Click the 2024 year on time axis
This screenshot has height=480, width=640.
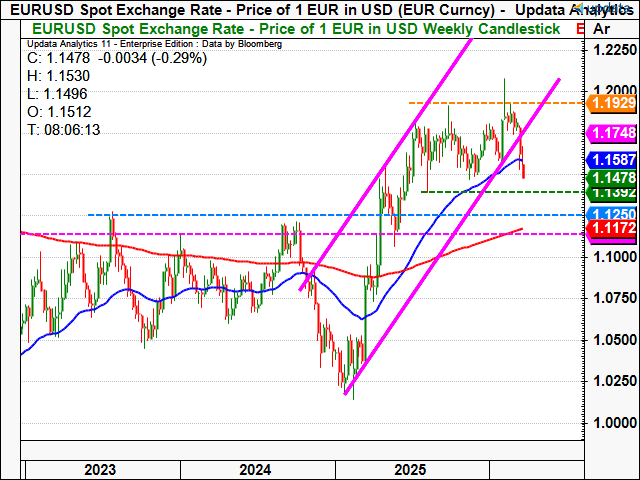pos(256,469)
